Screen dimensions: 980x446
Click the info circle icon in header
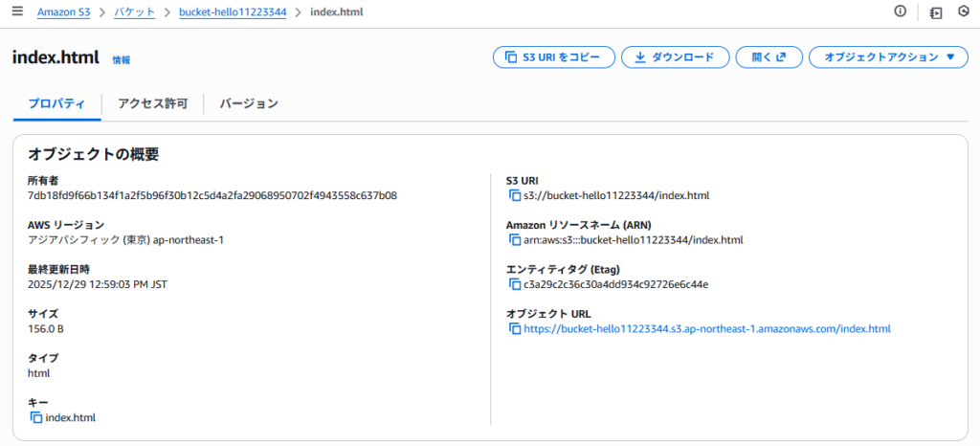(x=900, y=12)
